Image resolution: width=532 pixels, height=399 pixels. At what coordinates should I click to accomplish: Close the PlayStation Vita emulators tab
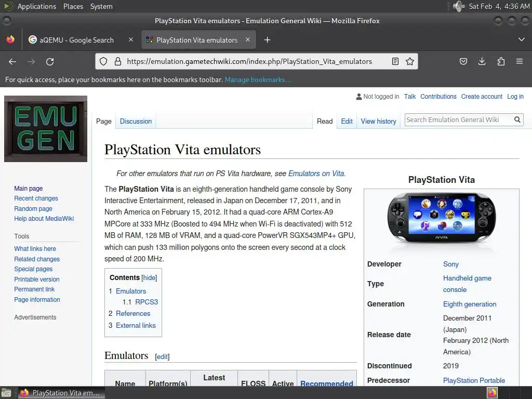pyautogui.click(x=248, y=39)
